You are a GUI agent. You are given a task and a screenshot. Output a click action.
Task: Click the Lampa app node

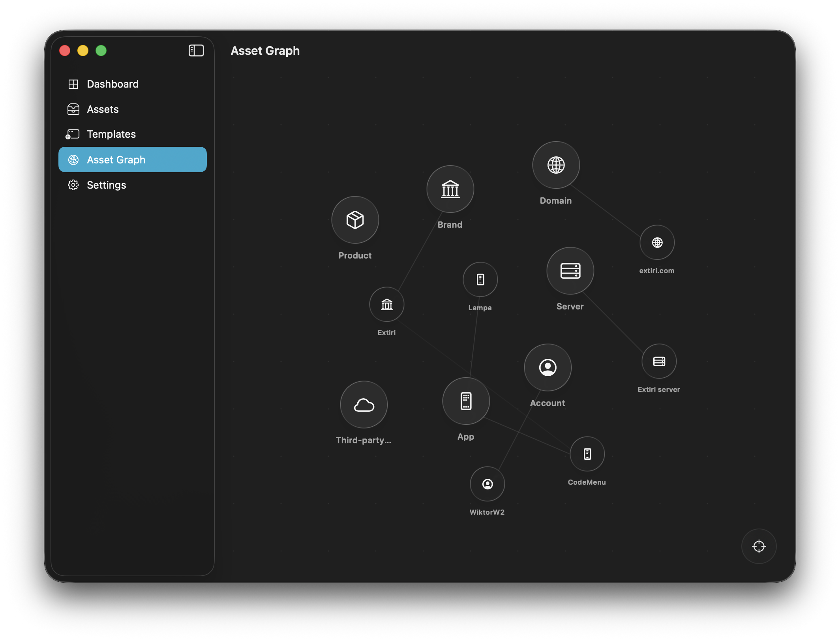pyautogui.click(x=480, y=279)
